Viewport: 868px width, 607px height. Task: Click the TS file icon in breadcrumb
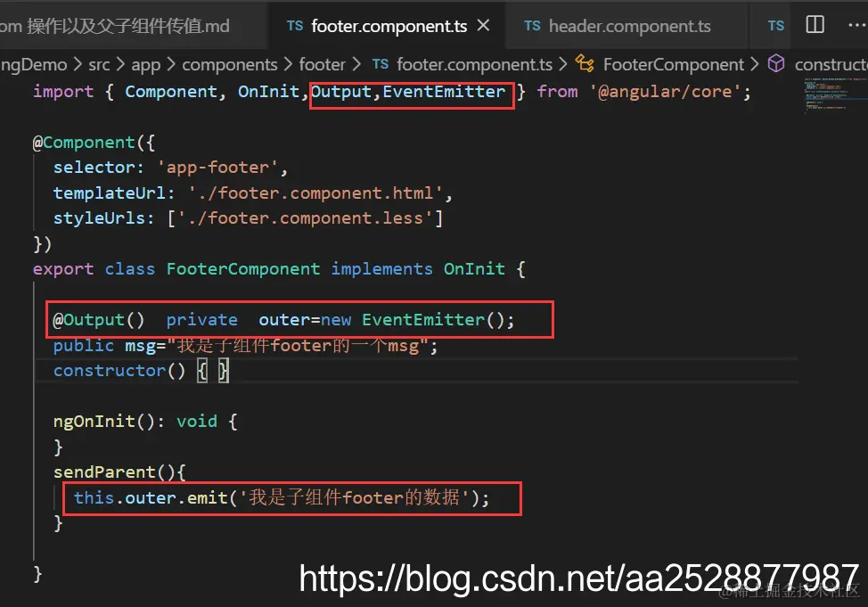[x=381, y=64]
